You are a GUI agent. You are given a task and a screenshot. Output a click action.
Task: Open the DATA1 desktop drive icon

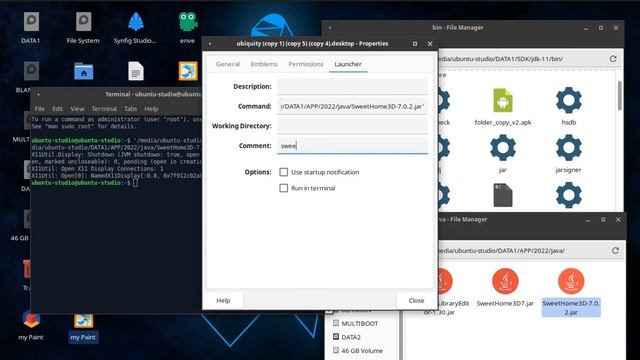(31, 22)
